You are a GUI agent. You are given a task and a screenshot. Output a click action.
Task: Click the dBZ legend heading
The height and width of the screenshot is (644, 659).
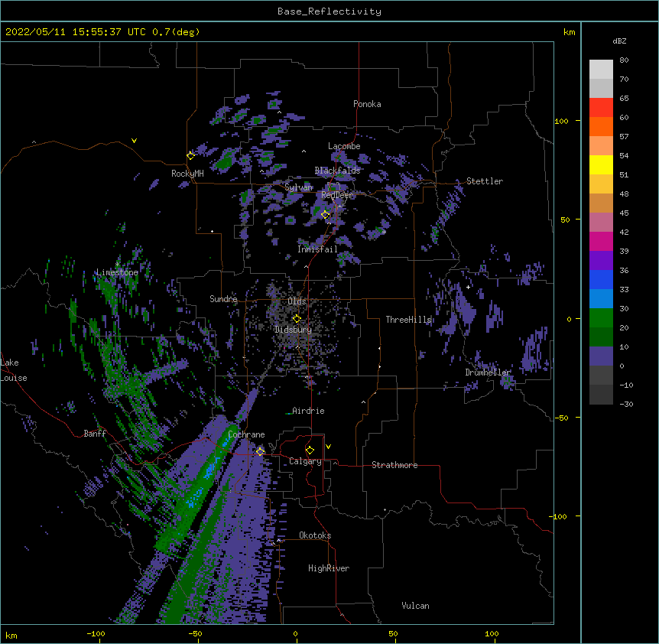coord(619,41)
